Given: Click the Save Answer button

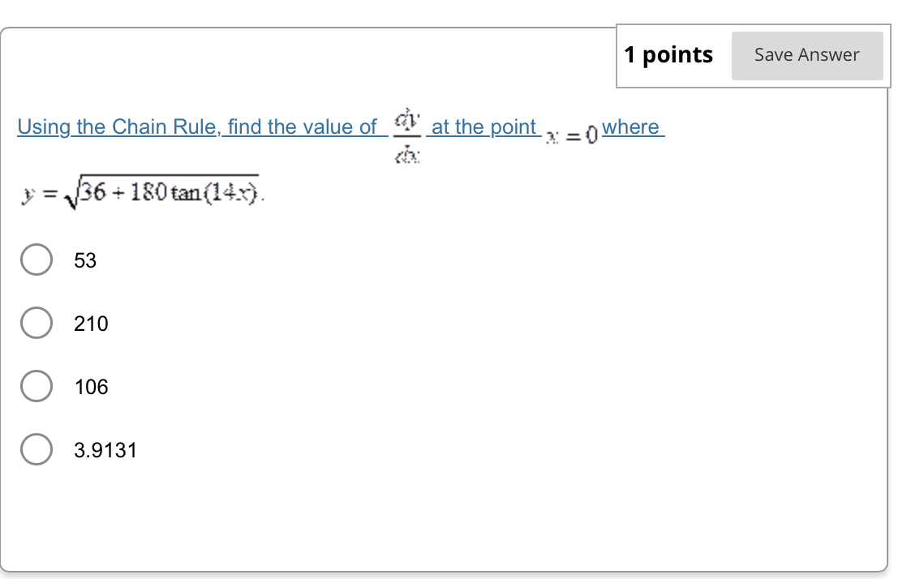Looking at the screenshot, I should point(806,54).
